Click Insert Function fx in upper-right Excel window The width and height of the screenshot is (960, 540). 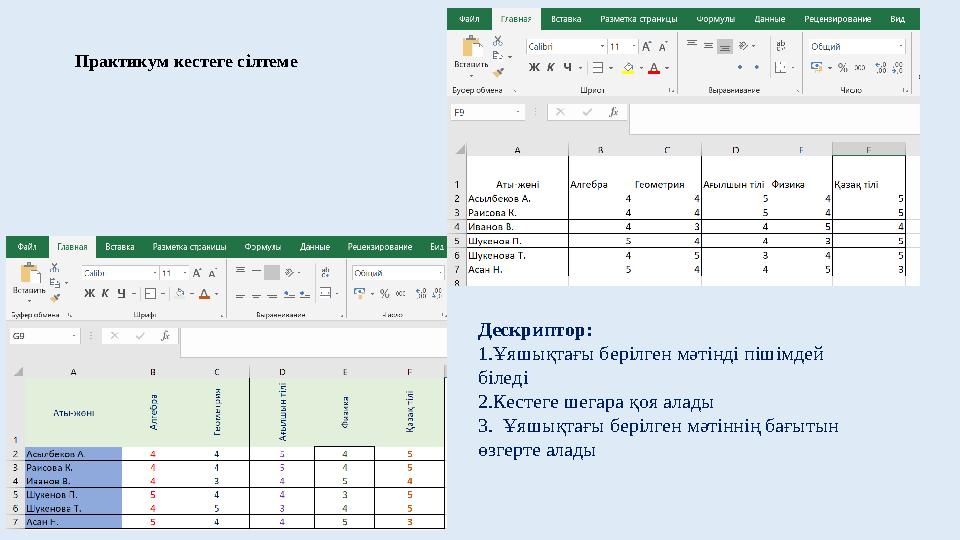(613, 112)
